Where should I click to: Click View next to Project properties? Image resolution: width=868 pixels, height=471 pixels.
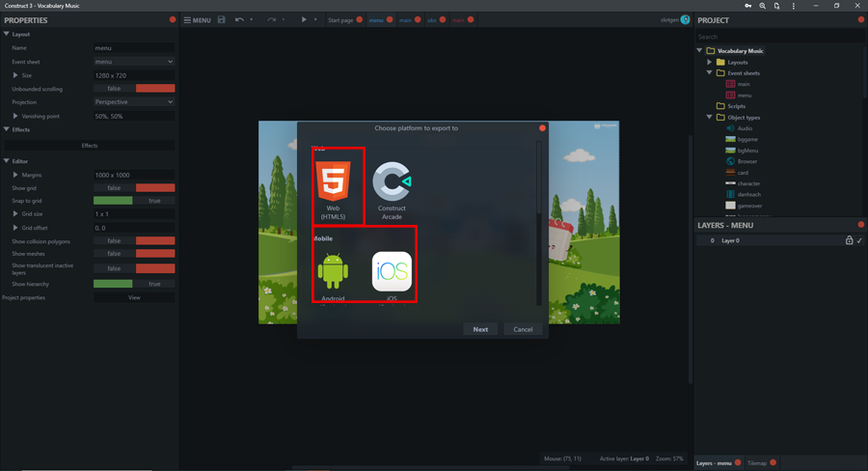pos(134,297)
